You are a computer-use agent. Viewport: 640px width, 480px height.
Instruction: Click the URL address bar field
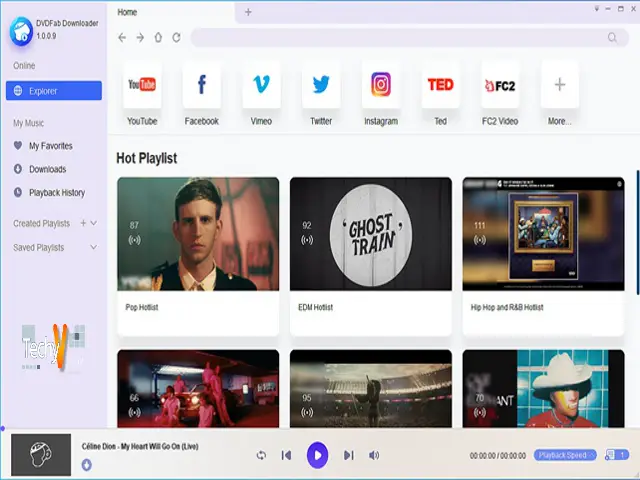(400, 38)
